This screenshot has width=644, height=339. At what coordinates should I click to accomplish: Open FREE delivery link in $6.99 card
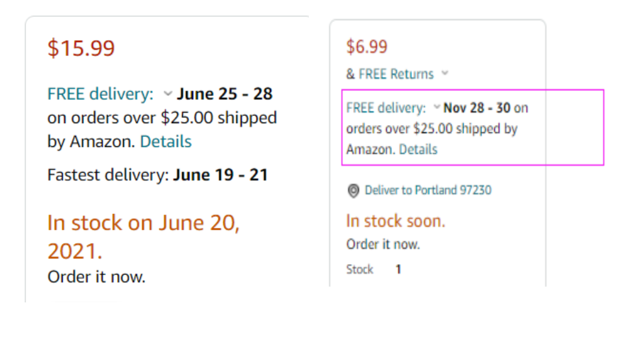386,108
